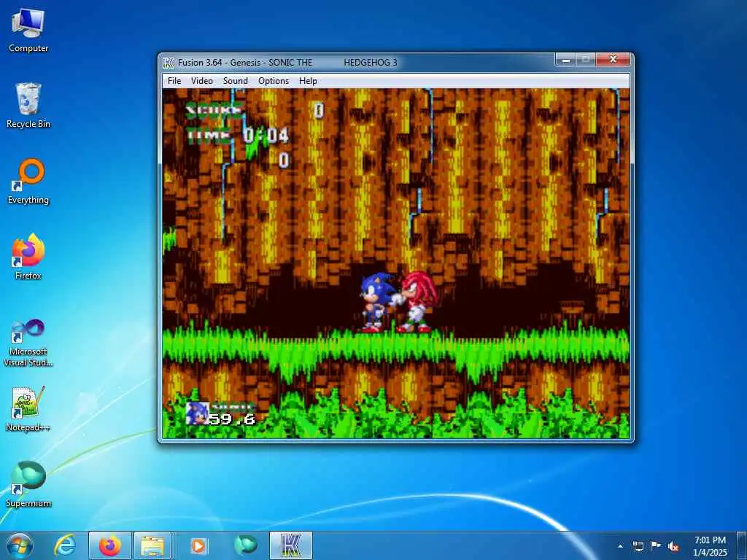
Task: Click the Fusion 3.64 title bar text
Action: point(287,63)
